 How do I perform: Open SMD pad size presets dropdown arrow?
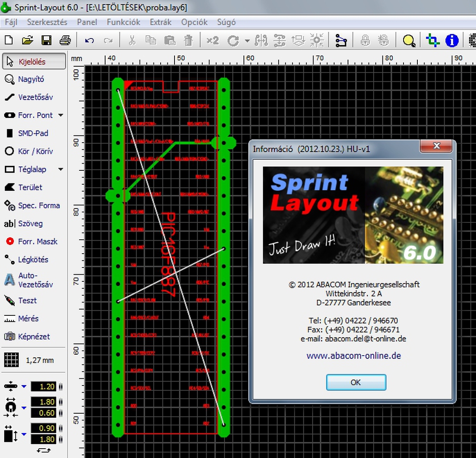tap(24, 434)
